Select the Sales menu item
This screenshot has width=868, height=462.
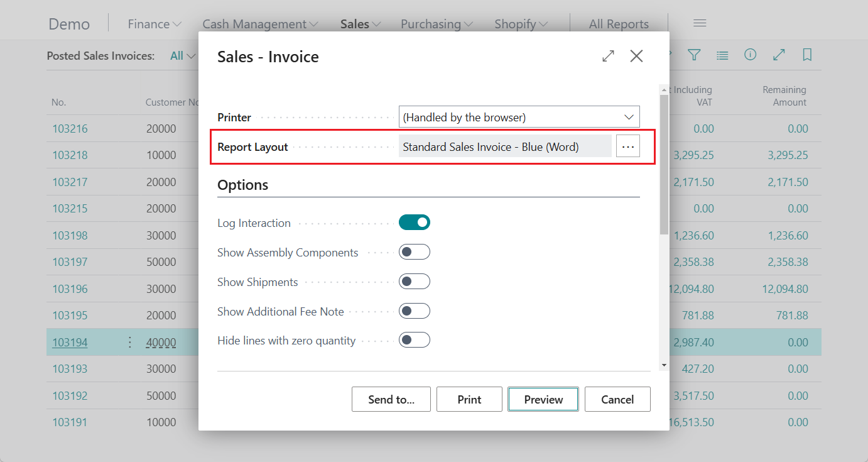click(x=359, y=23)
